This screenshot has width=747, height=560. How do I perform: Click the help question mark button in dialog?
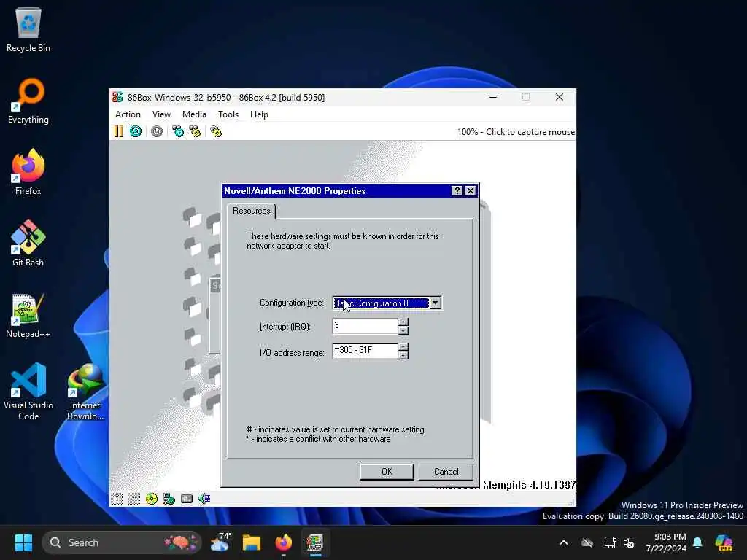[x=457, y=191]
